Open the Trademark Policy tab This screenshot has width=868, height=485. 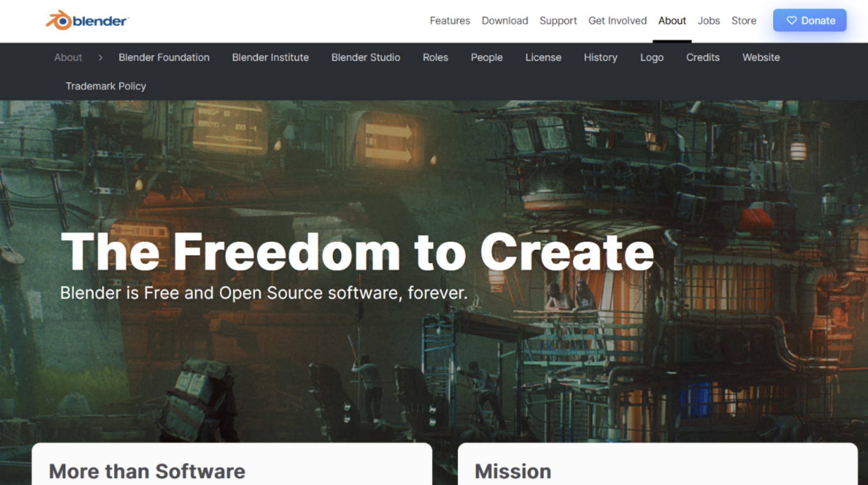tap(106, 86)
